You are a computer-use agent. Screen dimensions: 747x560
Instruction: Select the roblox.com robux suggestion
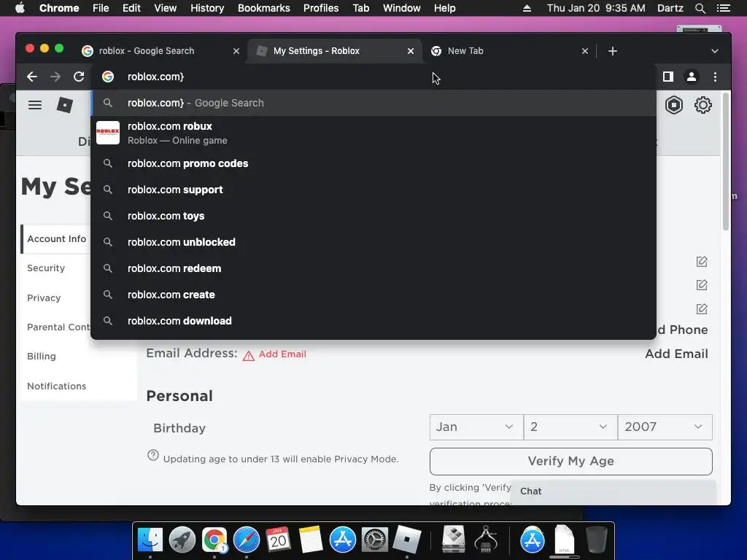point(373,133)
